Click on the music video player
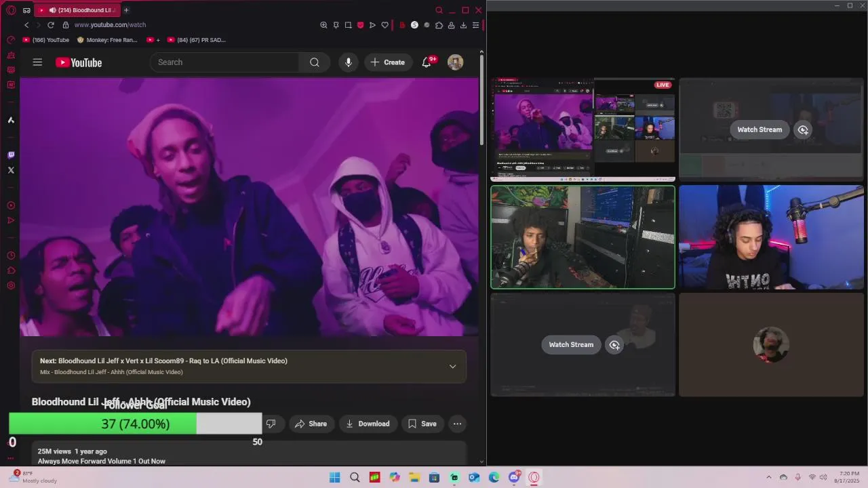 (249, 207)
